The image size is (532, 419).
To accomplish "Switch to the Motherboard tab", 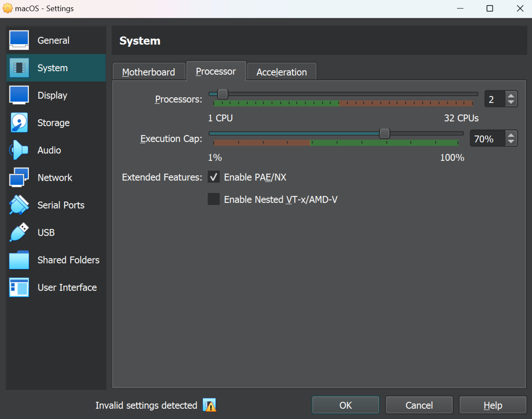I will pyautogui.click(x=149, y=72).
